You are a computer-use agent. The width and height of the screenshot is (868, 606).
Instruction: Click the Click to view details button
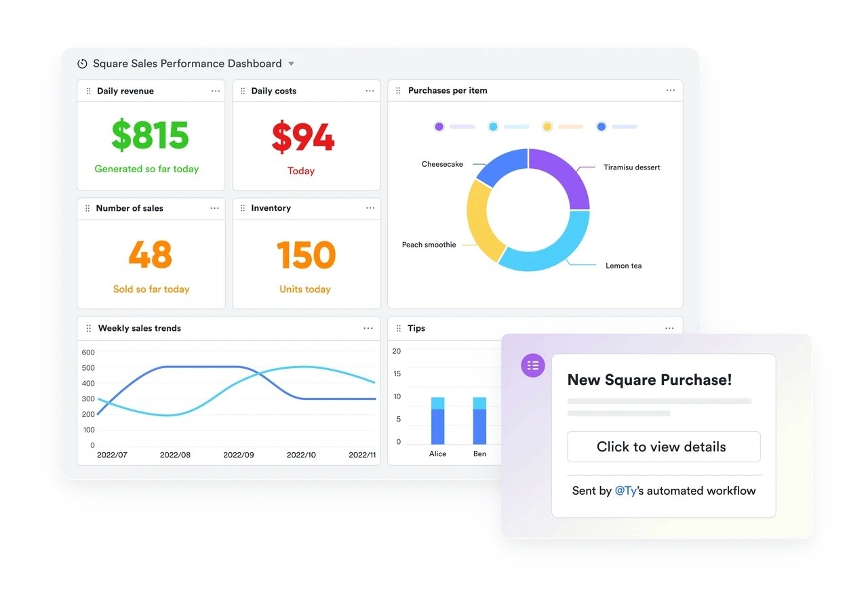click(x=663, y=447)
